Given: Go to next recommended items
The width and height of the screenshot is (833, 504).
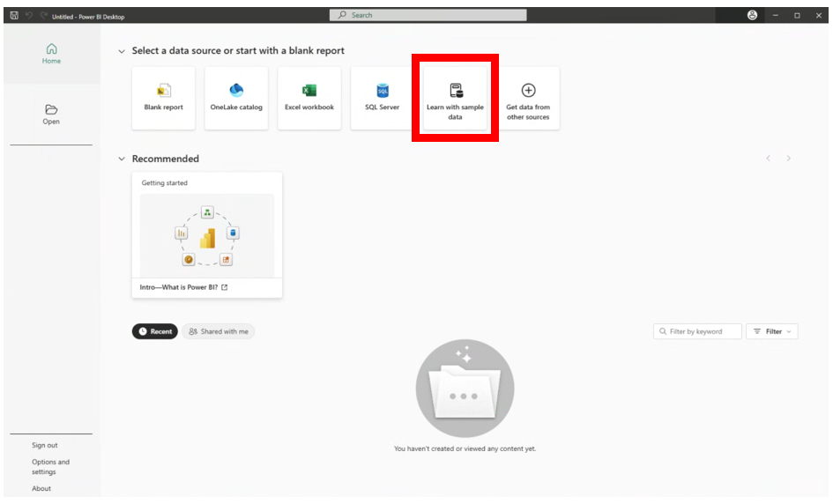Looking at the screenshot, I should pos(789,159).
